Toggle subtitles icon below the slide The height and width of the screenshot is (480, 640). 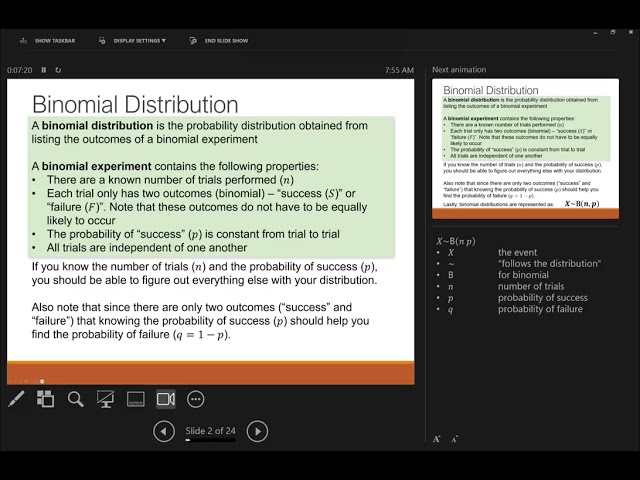click(135, 399)
